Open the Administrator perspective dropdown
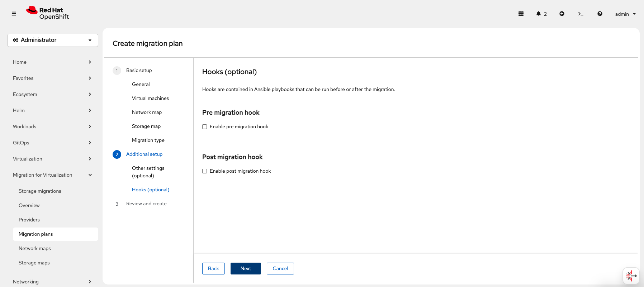Image resolution: width=644 pixels, height=287 pixels. coord(53,40)
